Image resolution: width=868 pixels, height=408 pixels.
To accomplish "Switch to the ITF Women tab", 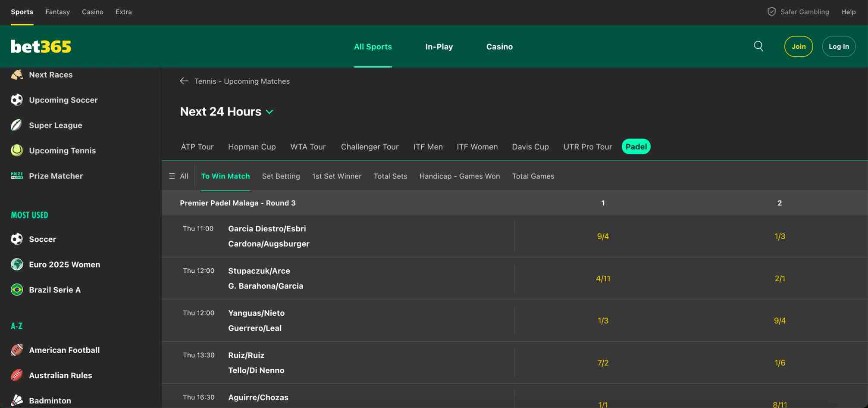I will tap(477, 146).
